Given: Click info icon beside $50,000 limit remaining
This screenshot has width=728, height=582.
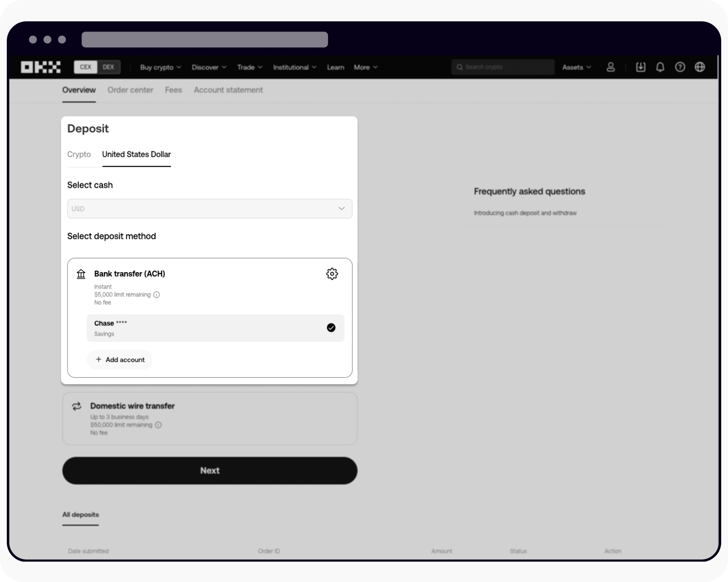Looking at the screenshot, I should 158,425.
